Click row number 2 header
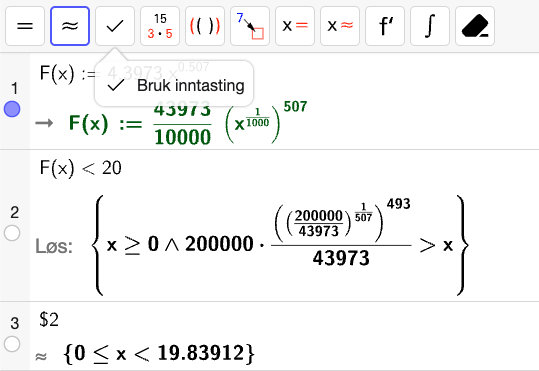This screenshot has height=371, width=539. coord(14,212)
